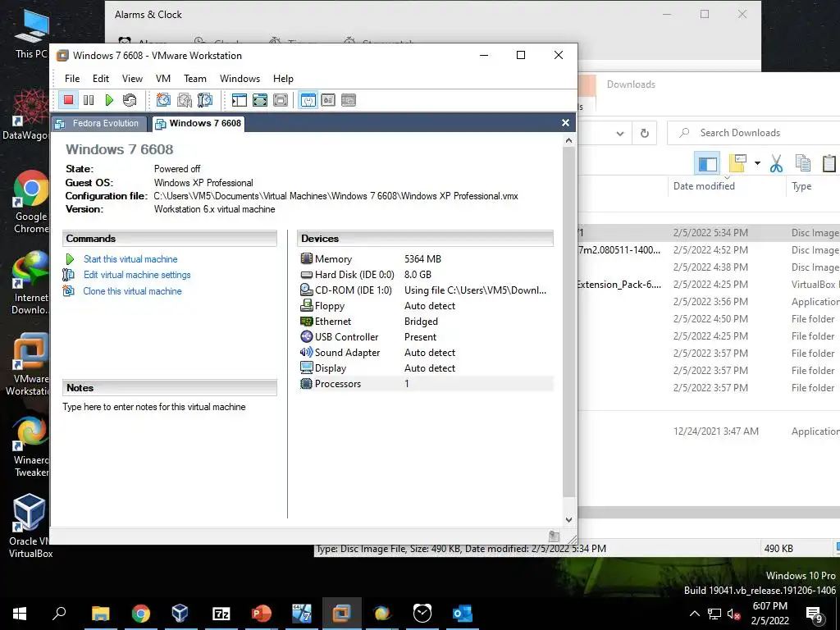Open the dropdown arrow beside folder options icon
840x630 pixels.
[x=757, y=163]
